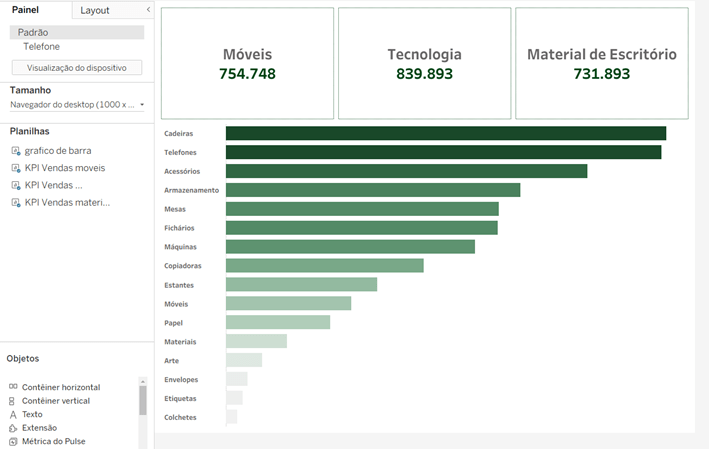The image size is (709, 449).
Task: Select the Telefone device layout
Action: coord(42,46)
